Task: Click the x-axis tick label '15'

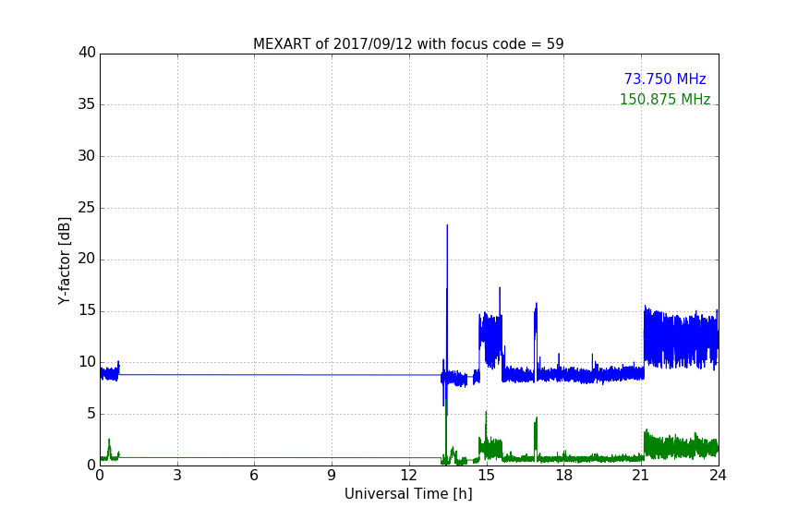Action: 486,476
